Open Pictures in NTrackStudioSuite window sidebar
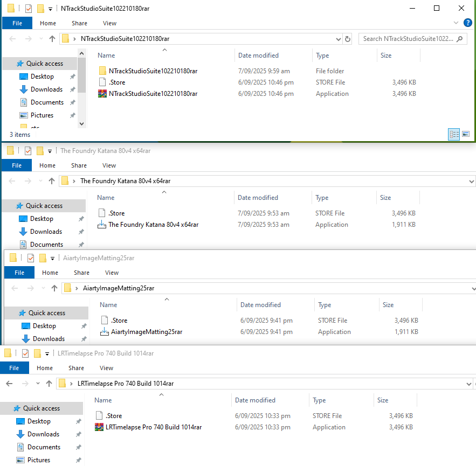The image size is (476, 466). (42, 115)
